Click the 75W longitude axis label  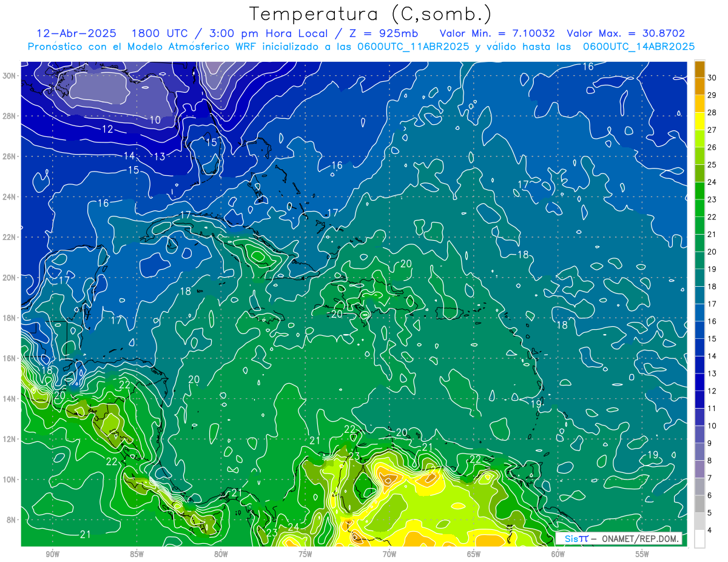(x=305, y=554)
